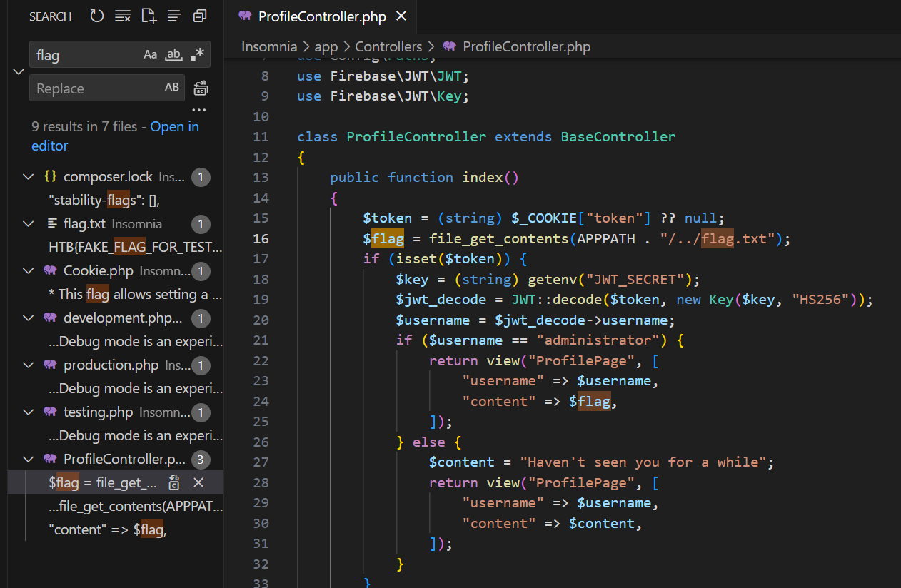Dismiss the selected $flag search result
The width and height of the screenshot is (901, 588).
point(198,483)
